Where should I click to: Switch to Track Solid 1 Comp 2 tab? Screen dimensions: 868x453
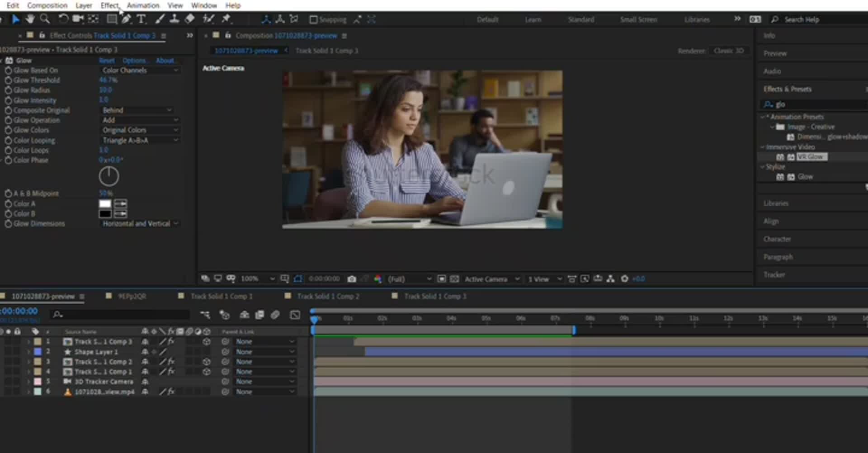(328, 297)
